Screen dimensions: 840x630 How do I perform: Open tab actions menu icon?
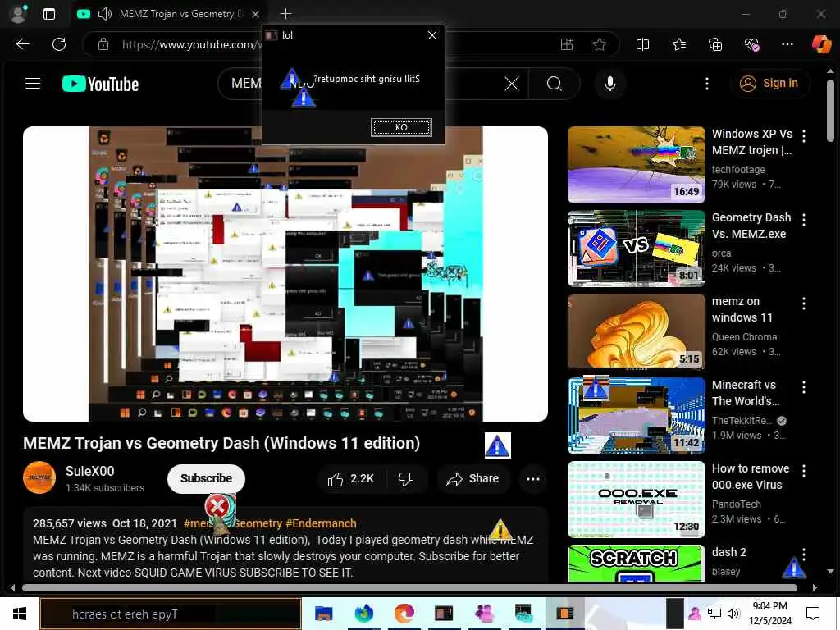click(49, 14)
